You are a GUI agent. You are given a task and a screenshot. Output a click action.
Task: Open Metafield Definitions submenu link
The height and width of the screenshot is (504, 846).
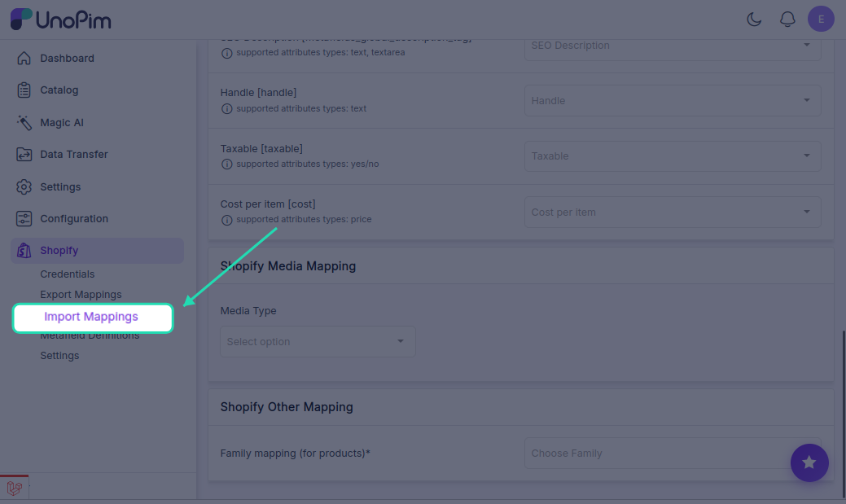(x=90, y=335)
